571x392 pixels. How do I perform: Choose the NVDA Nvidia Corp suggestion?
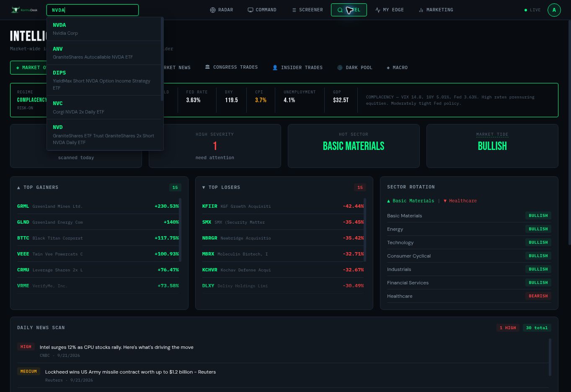[x=104, y=29]
